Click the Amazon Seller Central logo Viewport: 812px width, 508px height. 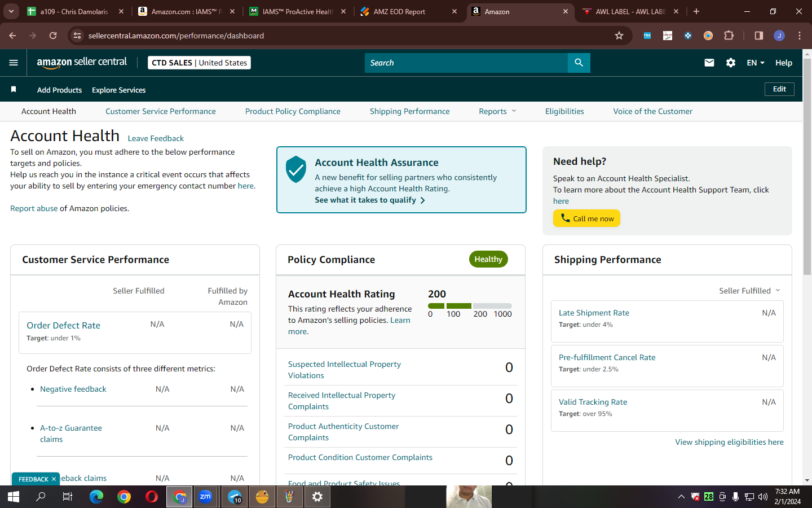pyautogui.click(x=82, y=63)
